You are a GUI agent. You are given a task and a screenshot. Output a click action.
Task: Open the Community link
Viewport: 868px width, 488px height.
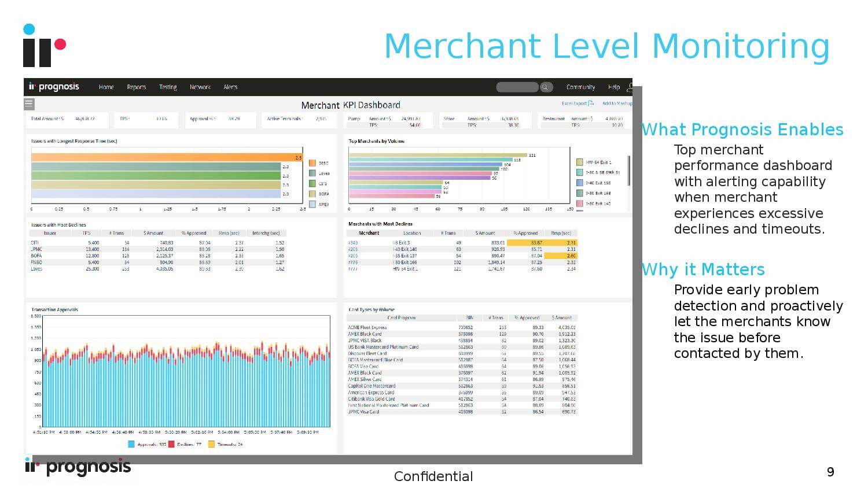580,87
